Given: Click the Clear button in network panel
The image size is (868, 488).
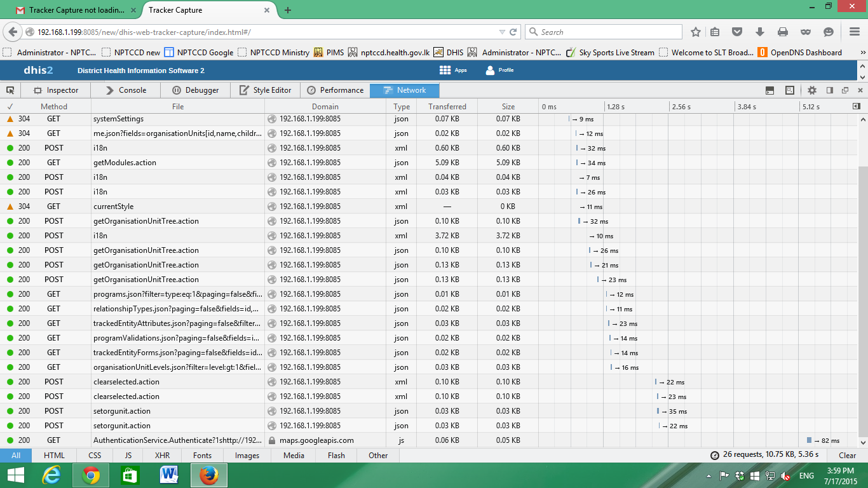Looking at the screenshot, I should point(847,455).
